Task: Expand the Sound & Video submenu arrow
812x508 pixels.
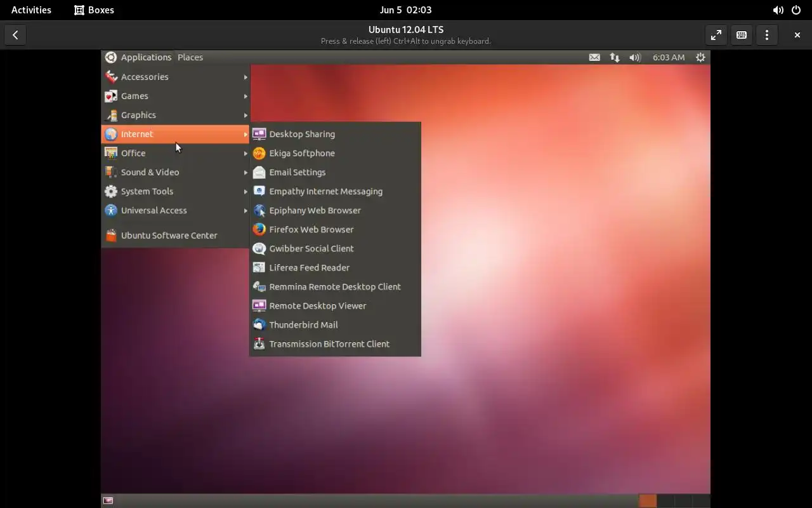Action: [246, 172]
